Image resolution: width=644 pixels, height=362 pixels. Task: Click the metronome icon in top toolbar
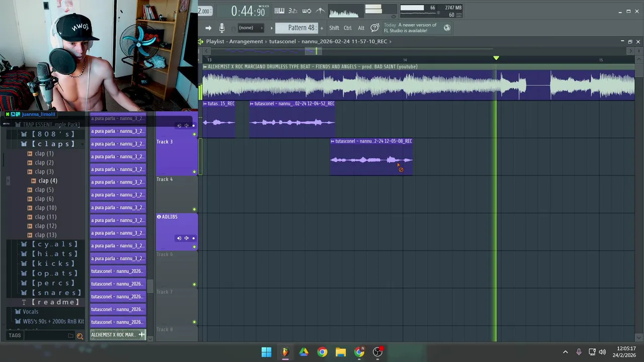coord(320,11)
